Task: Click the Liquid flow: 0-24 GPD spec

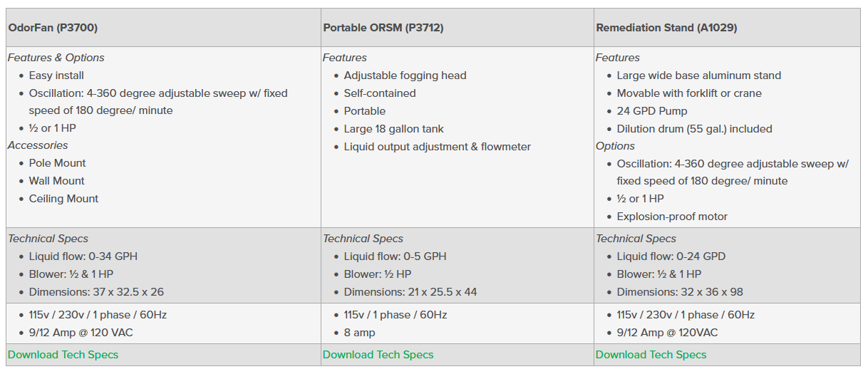Action: [671, 256]
